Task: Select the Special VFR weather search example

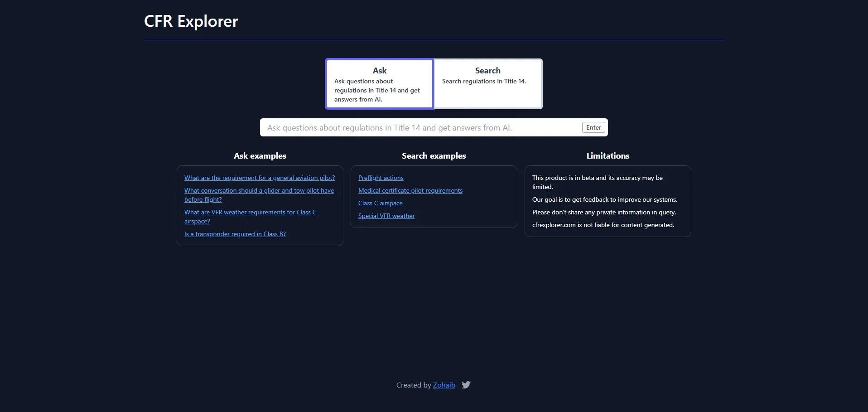Action: point(386,216)
